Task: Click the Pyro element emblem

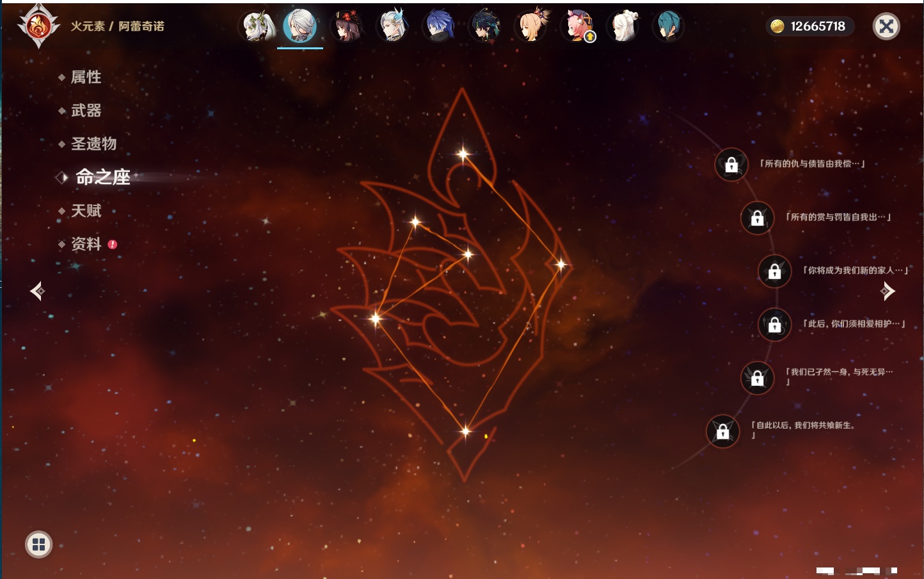Action: point(38,26)
